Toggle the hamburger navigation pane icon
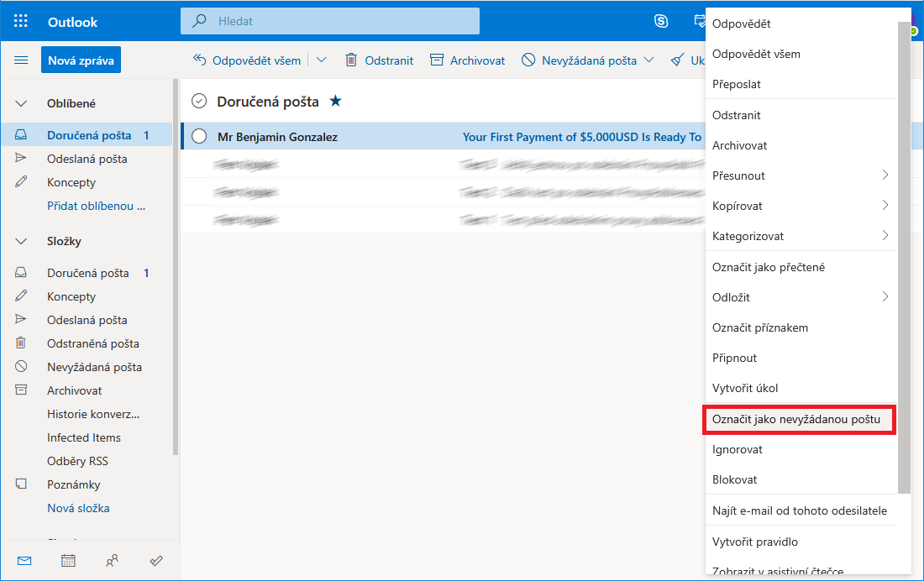Screen dimensions: 924x581 point(21,60)
